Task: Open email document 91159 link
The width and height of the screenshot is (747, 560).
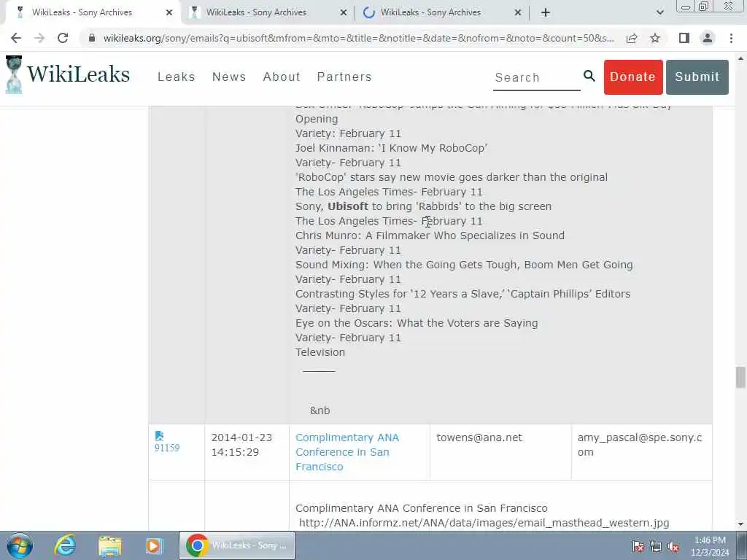Action: tap(167, 448)
